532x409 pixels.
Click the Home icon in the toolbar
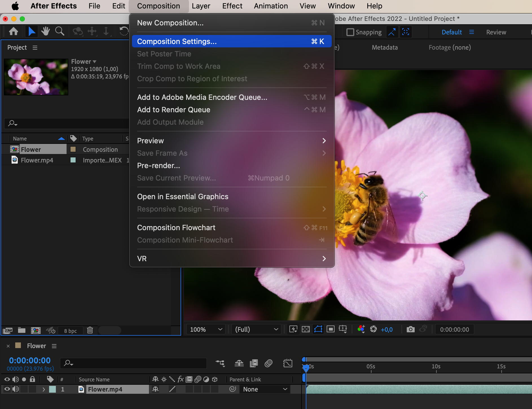pyautogui.click(x=13, y=31)
